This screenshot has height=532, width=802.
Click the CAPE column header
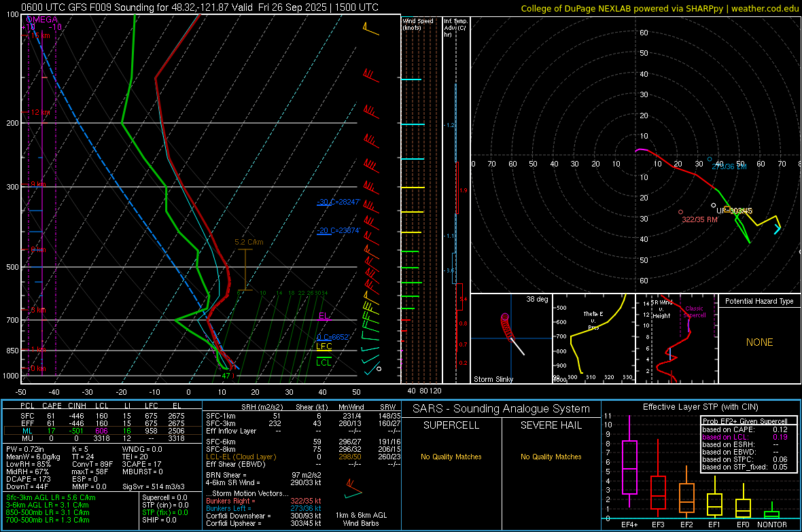52,406
